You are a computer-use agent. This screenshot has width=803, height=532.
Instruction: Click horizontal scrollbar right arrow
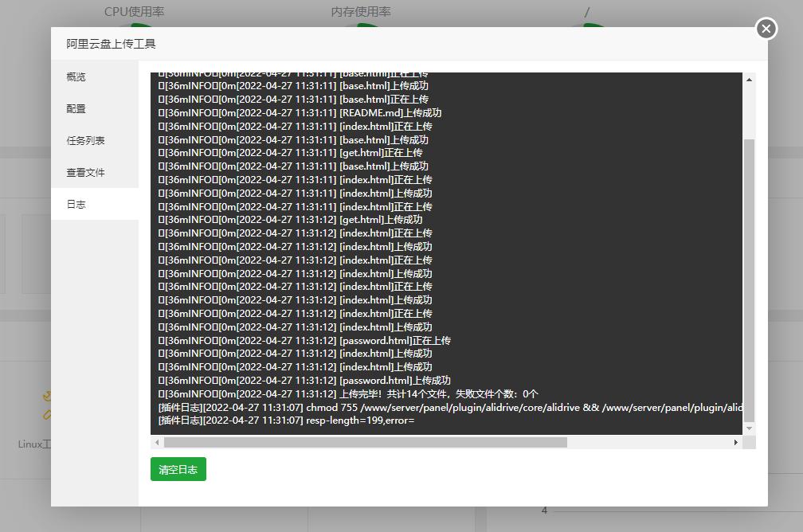click(736, 442)
